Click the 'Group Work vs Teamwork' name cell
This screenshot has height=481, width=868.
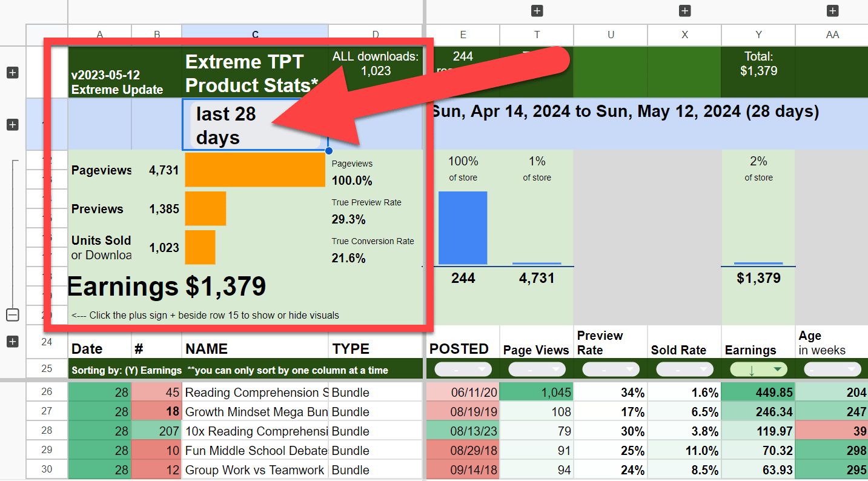(255, 469)
